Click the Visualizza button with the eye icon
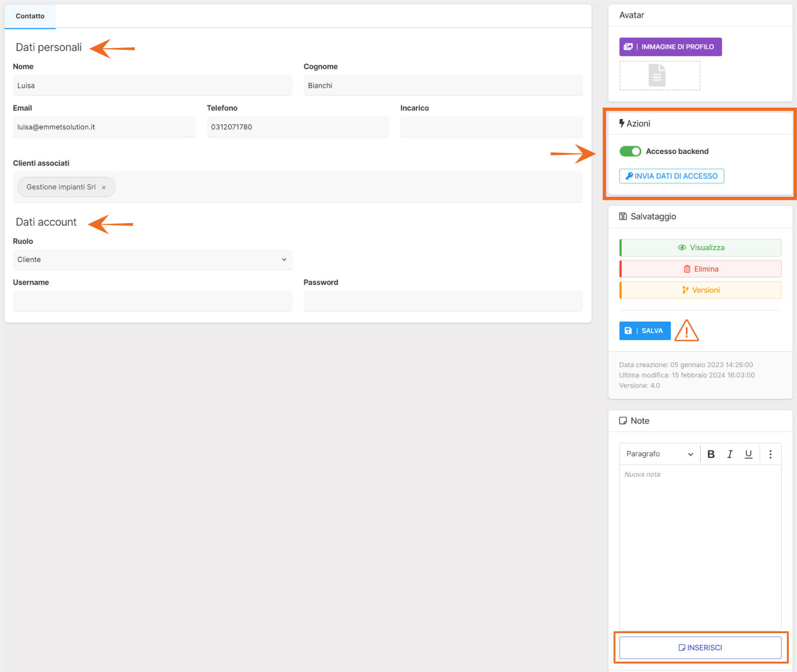The height and width of the screenshot is (672, 797). [700, 248]
